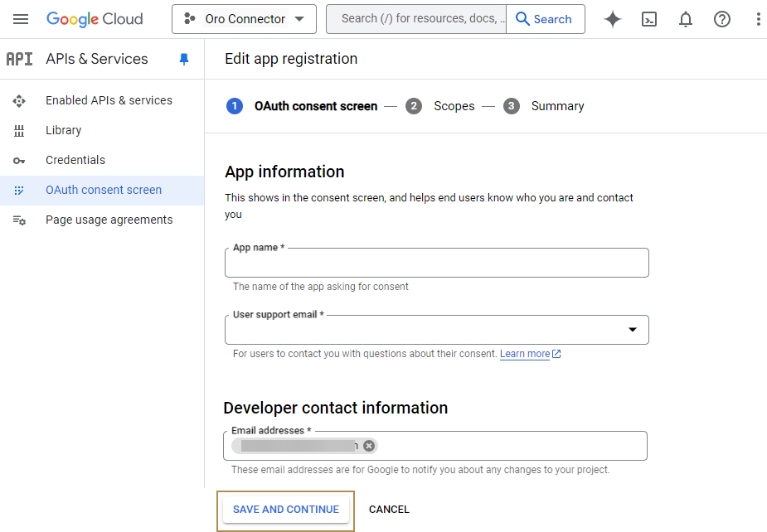
Task: Open the notifications bell
Action: 686,19
